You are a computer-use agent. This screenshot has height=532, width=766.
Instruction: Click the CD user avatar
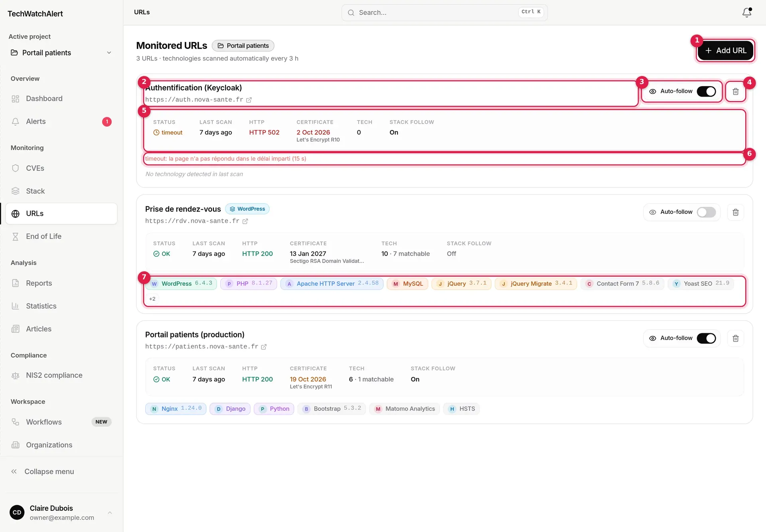(x=17, y=512)
